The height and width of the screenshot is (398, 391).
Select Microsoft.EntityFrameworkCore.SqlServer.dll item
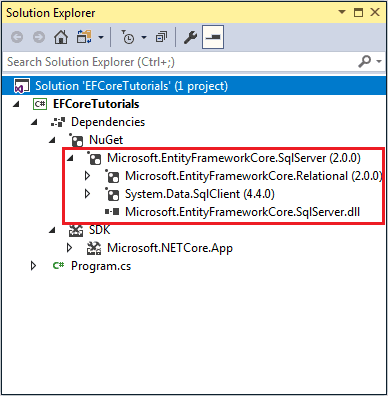tap(242, 212)
